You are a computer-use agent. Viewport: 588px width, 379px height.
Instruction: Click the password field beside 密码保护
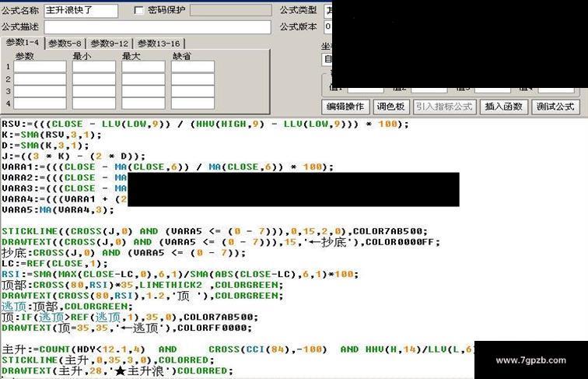tap(231, 10)
